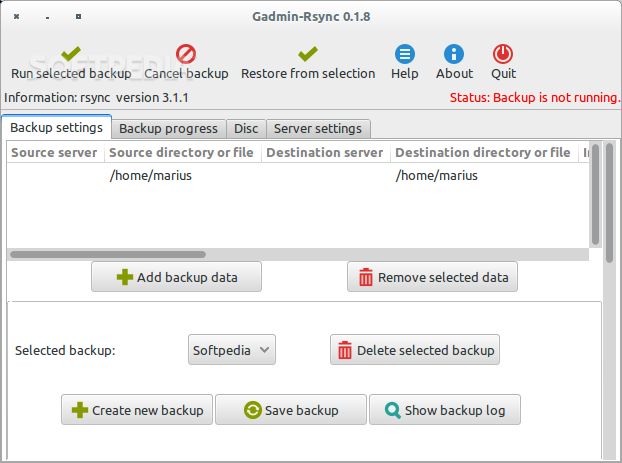The width and height of the screenshot is (622, 463).
Task: Open the Help toolbar item
Action: click(405, 63)
